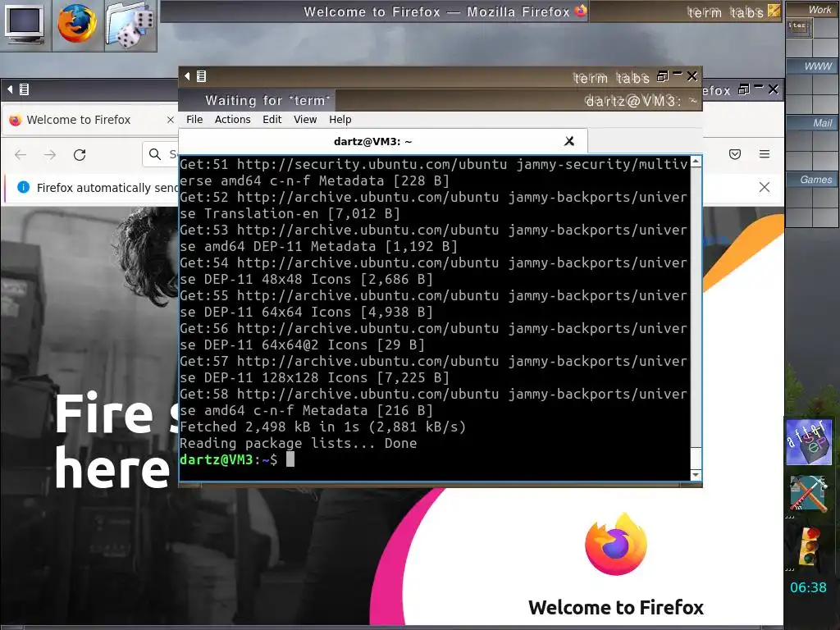Open the Pocket save icon in Firefox
Screen dimensions: 840x630
735,154
